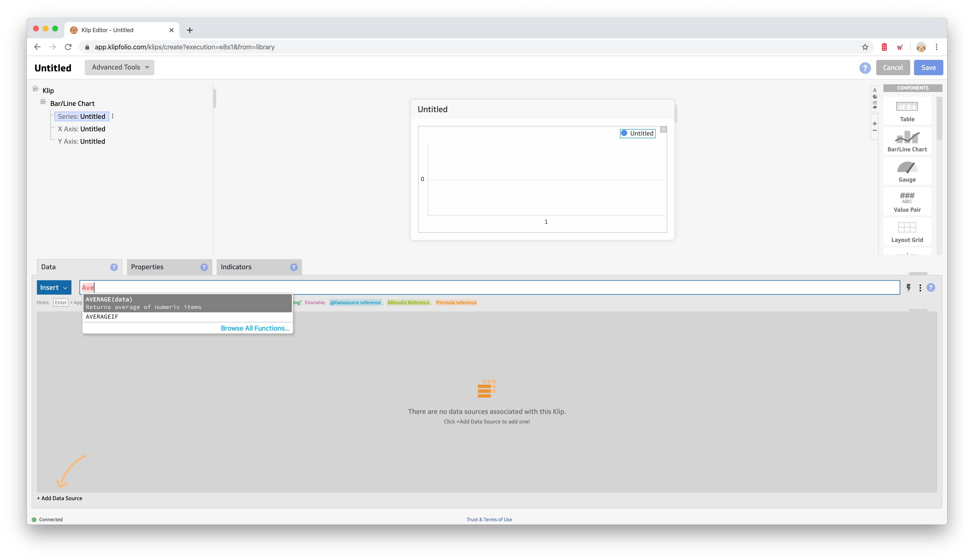Screen dimensions: 974x560
Task: Zoom out the preview with the minus icon
Action: pyautogui.click(x=874, y=130)
